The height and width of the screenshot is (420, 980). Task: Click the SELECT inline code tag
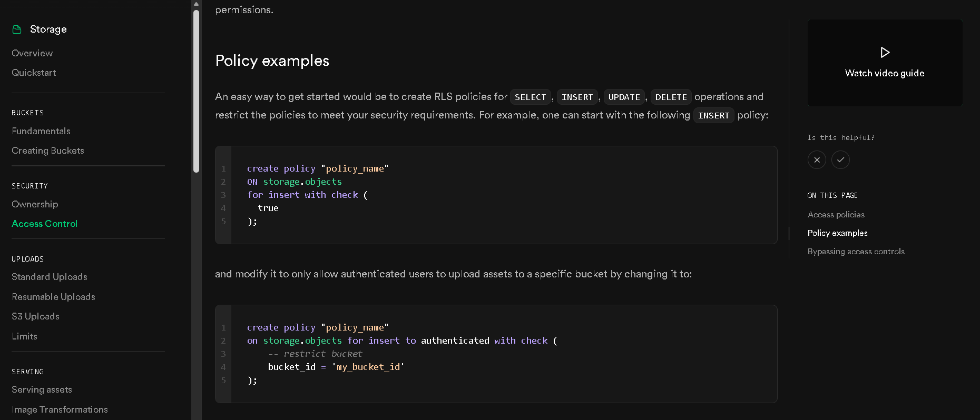tap(530, 97)
